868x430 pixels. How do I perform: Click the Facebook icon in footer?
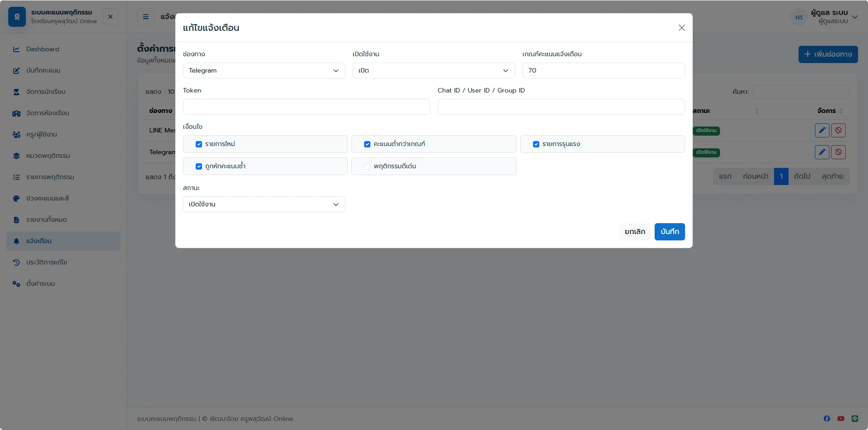point(827,419)
